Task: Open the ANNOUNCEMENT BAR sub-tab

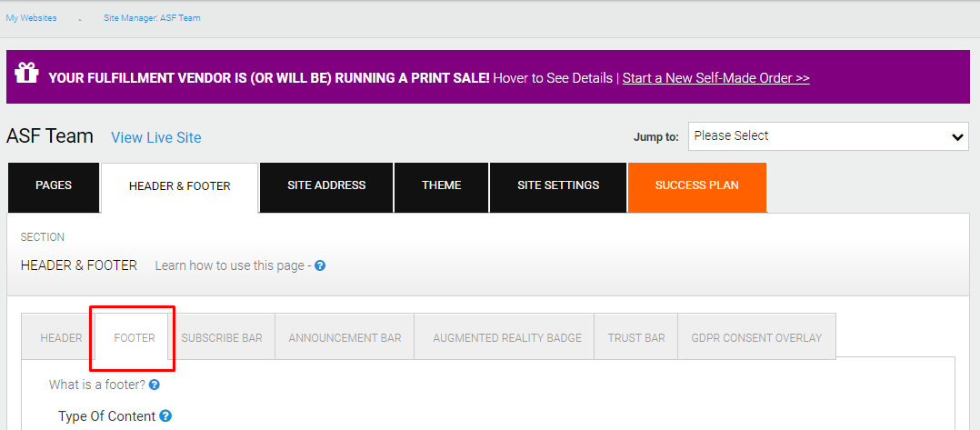Action: (x=345, y=338)
